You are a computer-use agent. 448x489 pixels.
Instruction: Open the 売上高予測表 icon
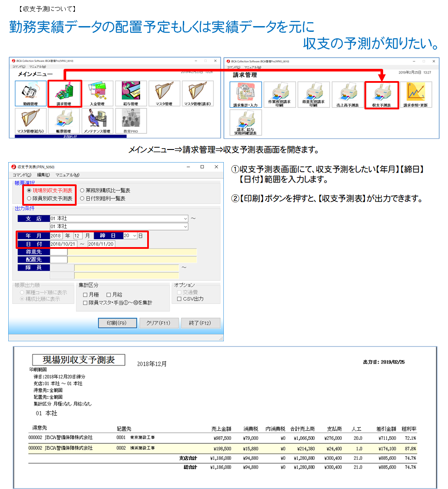[x=348, y=95]
